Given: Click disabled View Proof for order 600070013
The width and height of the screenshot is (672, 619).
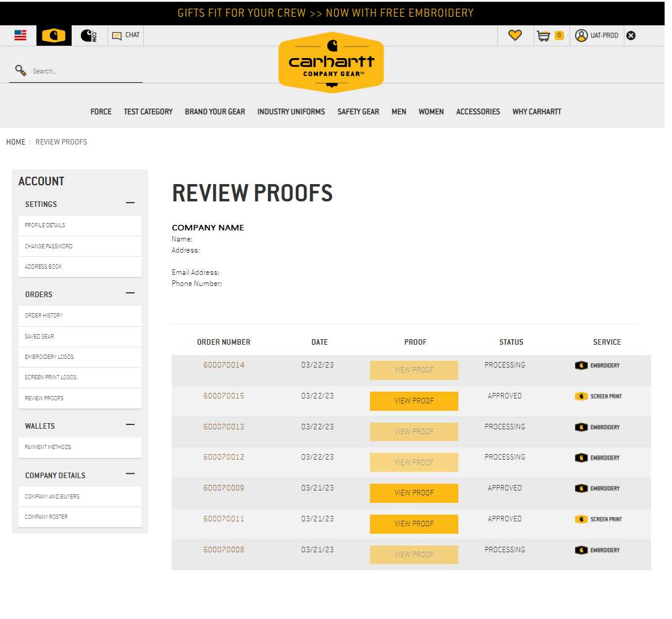Looking at the screenshot, I should coord(414,432).
